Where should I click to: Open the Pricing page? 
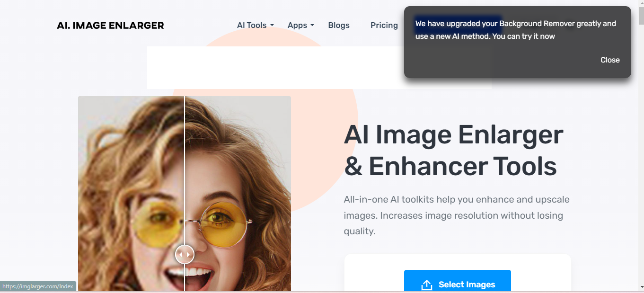click(x=384, y=26)
